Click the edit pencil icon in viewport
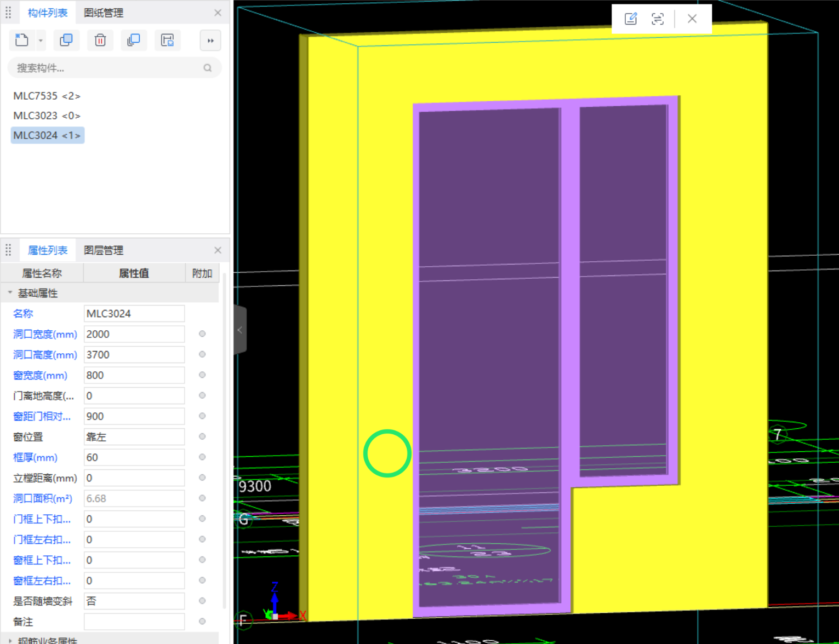Image resolution: width=839 pixels, height=644 pixels. [631, 19]
